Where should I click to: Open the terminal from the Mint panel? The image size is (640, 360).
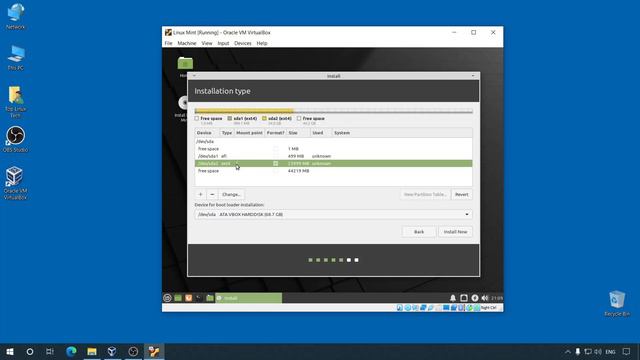199,298
